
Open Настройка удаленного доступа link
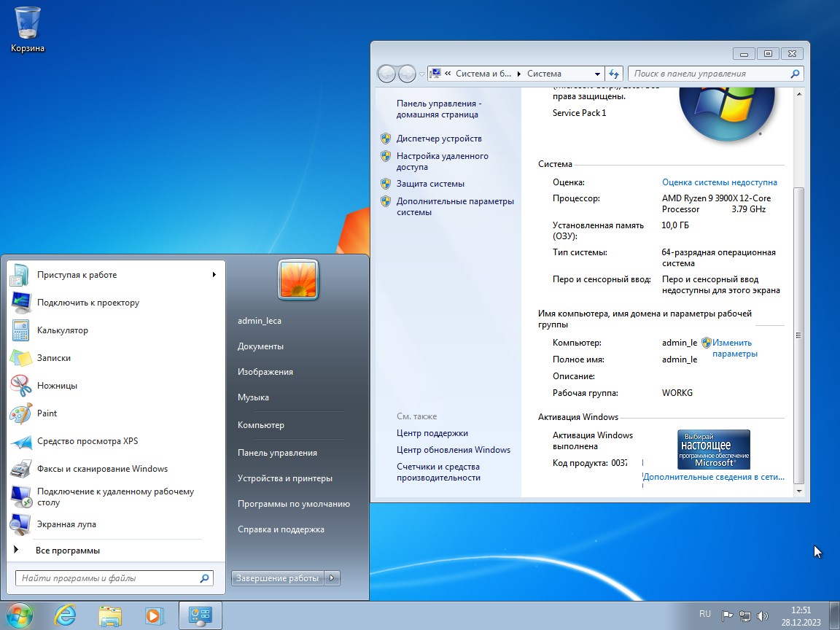[442, 161]
